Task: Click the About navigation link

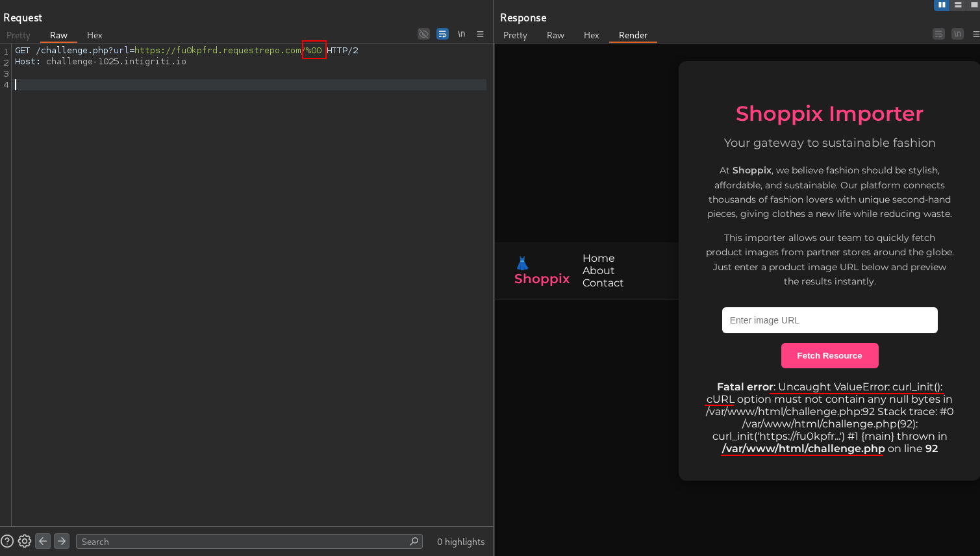Action: [x=598, y=270]
